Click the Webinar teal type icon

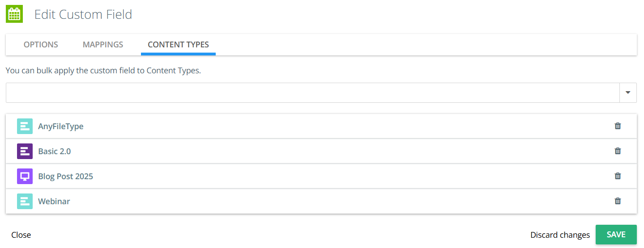25,202
